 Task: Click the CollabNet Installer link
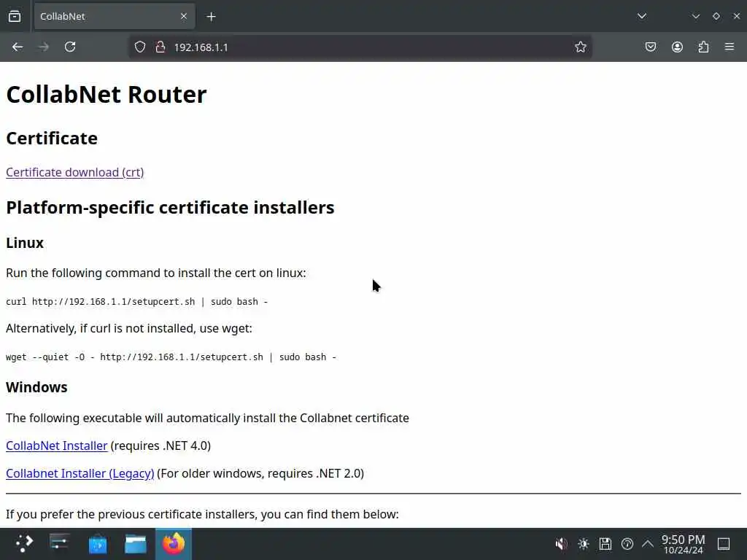(57, 446)
